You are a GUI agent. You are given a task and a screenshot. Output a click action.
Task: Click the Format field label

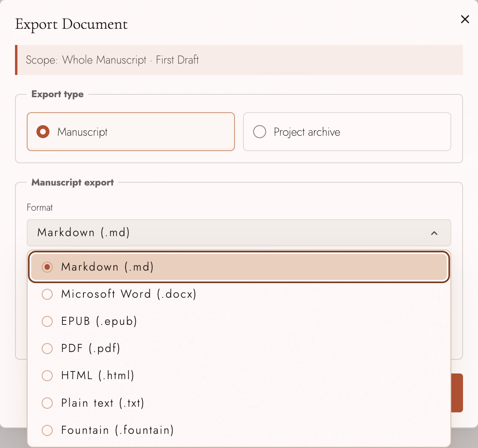coord(40,207)
